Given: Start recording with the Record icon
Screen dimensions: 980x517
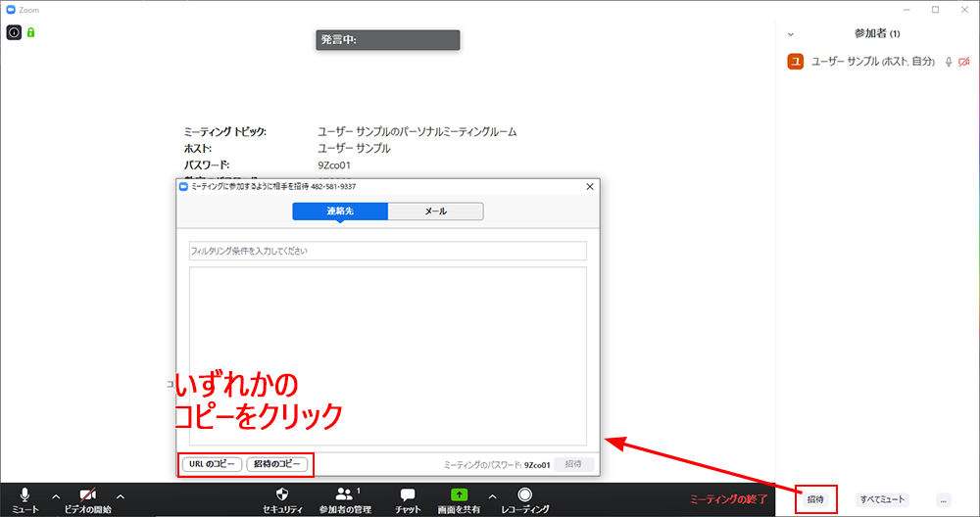Looking at the screenshot, I should tap(524, 495).
